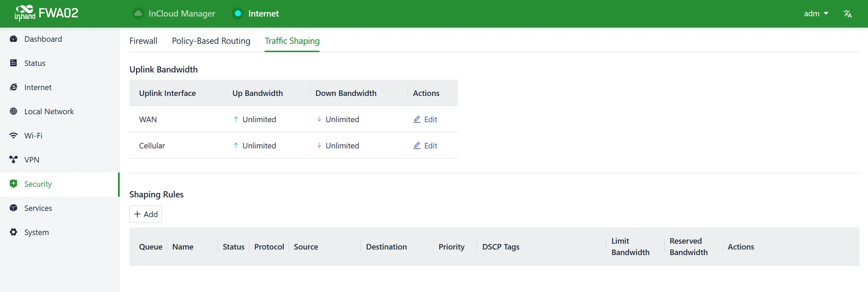Click Cellular down bandwidth Unlimited value

(x=342, y=146)
